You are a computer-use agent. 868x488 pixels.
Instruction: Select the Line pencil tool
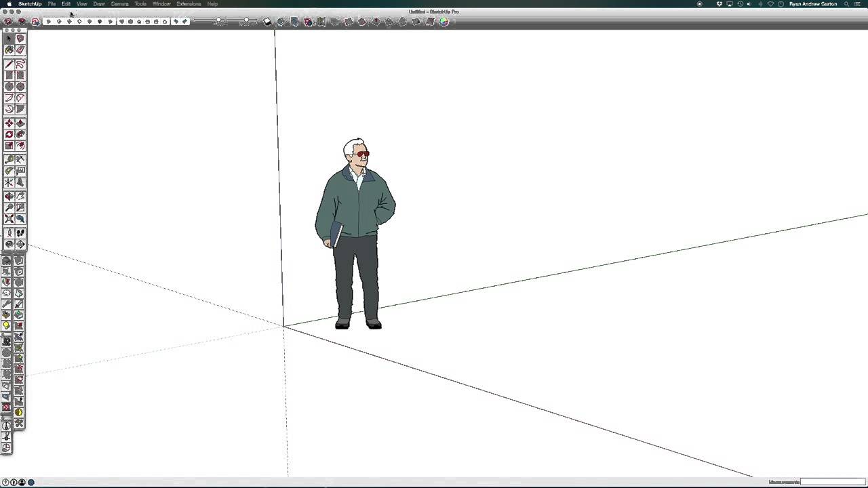click(x=9, y=64)
